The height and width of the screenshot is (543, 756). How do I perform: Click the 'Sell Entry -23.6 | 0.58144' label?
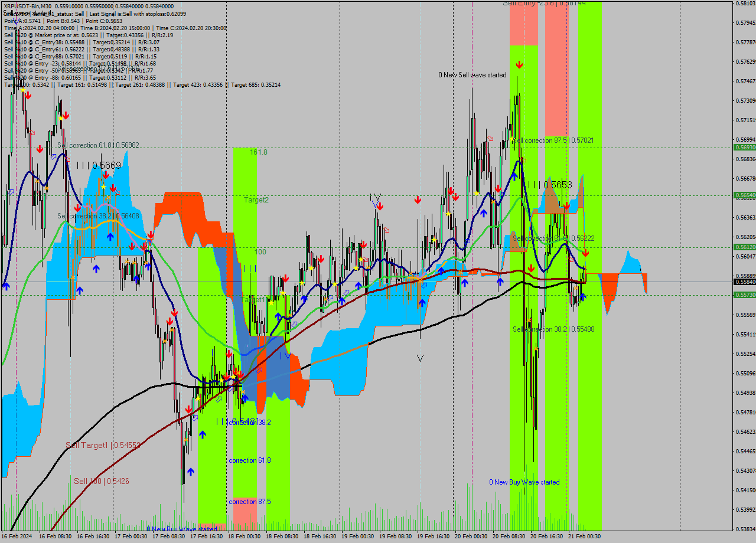pyautogui.click(x=544, y=4)
